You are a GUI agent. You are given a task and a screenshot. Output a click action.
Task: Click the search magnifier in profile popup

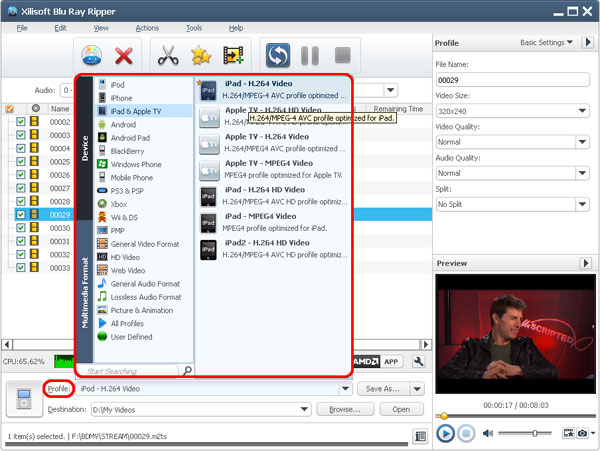187,370
